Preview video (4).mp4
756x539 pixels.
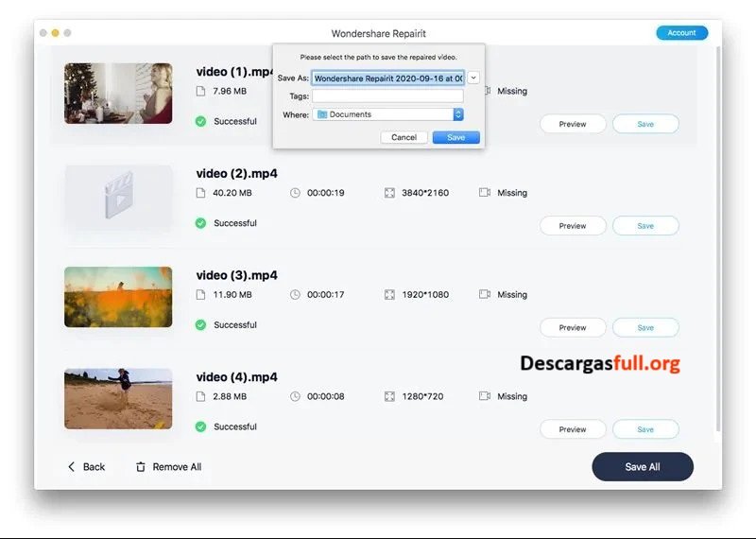573,429
